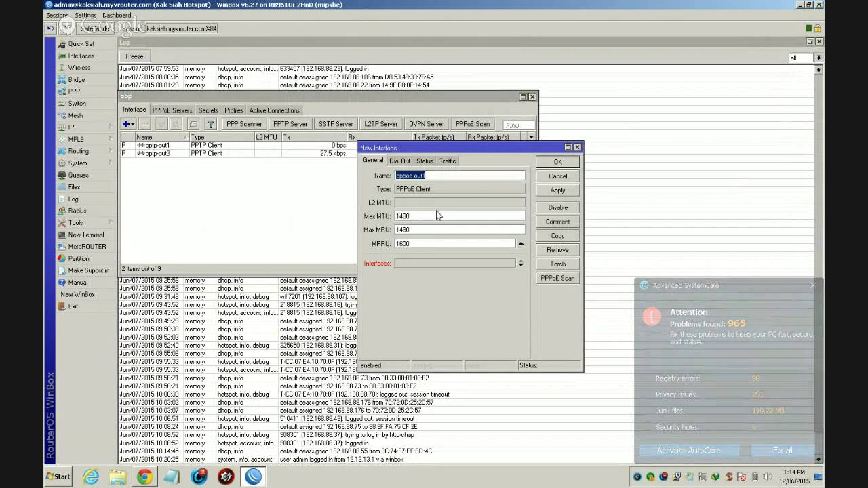The width and height of the screenshot is (868, 488).
Task: Expand the MPLS submenu
Action: click(111, 140)
